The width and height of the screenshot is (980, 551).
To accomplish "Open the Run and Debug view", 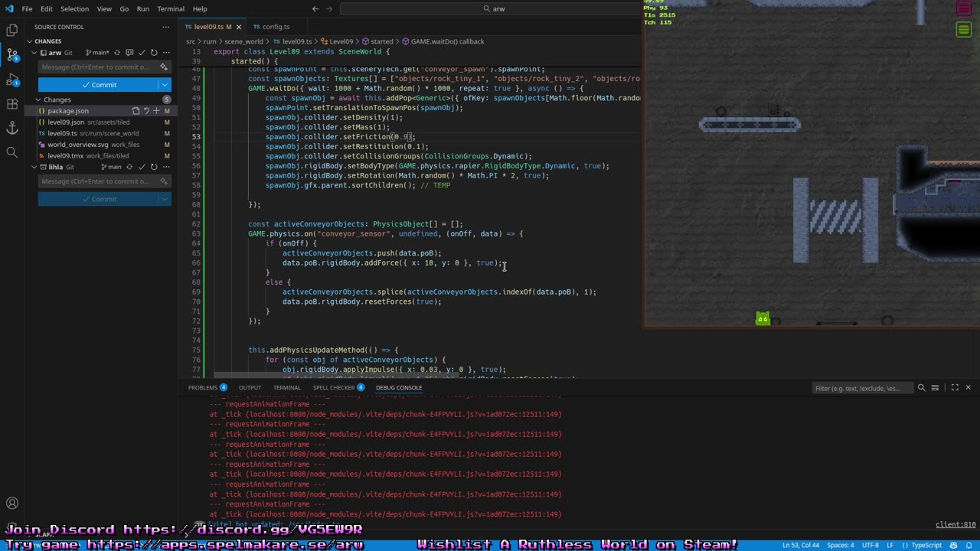I will [x=12, y=80].
